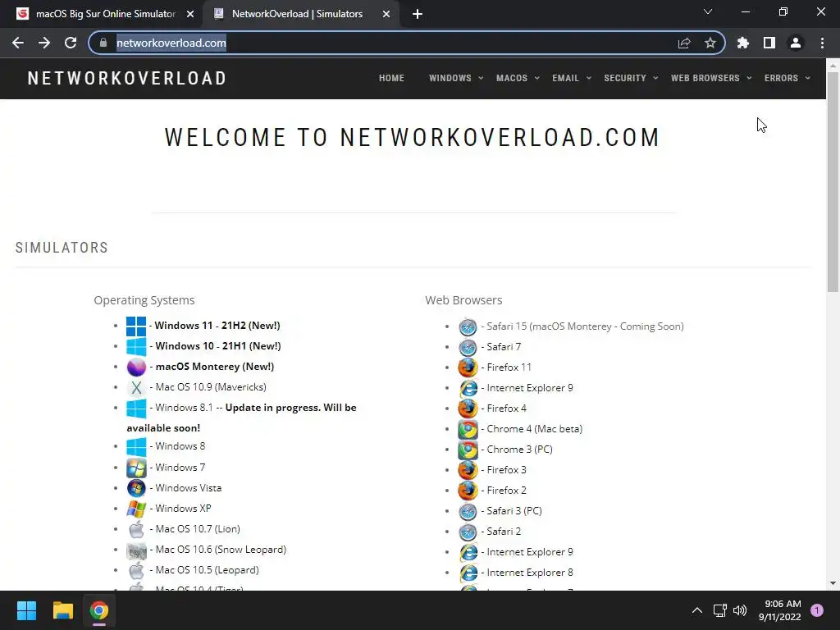Open File Explorer from the taskbar
This screenshot has width=840, height=630.
click(62, 610)
